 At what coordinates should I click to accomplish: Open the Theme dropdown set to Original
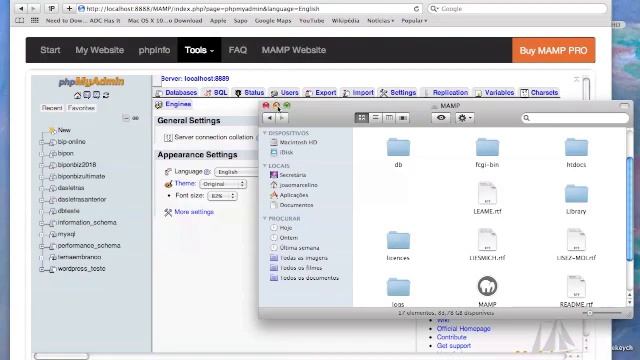(x=223, y=184)
